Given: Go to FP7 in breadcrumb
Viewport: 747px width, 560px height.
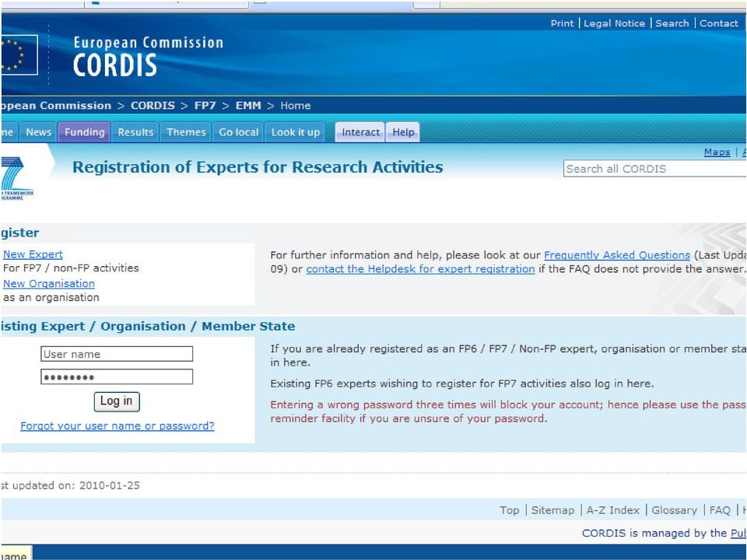Looking at the screenshot, I should click(x=205, y=105).
